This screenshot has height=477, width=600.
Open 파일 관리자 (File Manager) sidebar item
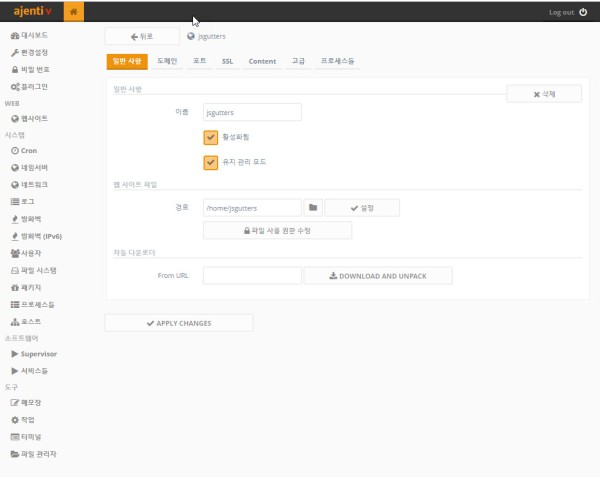point(33,454)
